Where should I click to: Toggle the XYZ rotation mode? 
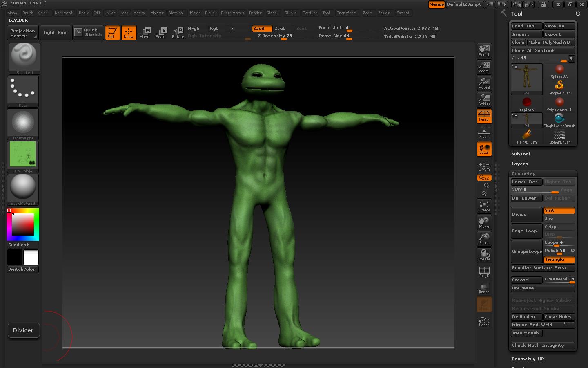click(x=484, y=177)
